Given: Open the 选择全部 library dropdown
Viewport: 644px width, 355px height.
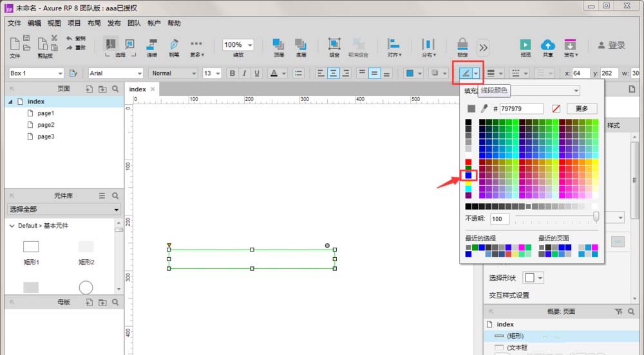Looking at the screenshot, I should coord(64,210).
